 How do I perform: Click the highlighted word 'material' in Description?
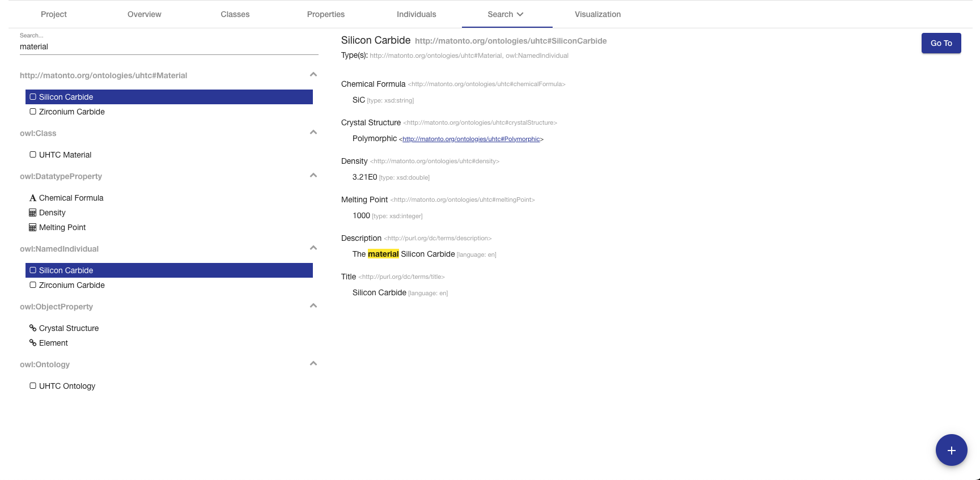pos(383,254)
